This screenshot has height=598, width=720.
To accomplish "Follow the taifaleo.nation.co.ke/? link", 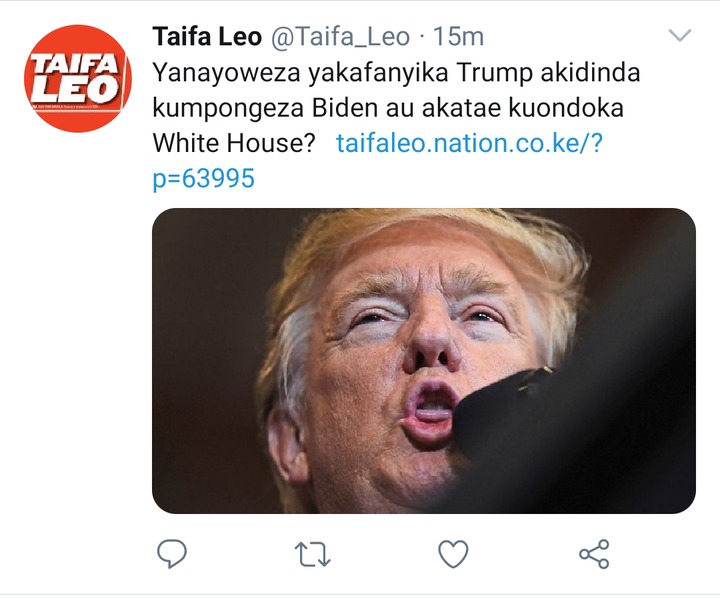I will click(x=469, y=143).
